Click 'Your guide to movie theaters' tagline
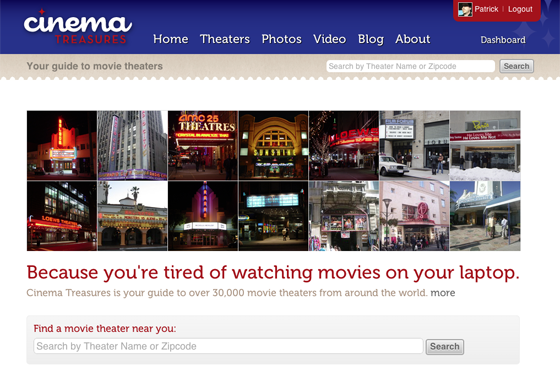 pyautogui.click(x=95, y=66)
